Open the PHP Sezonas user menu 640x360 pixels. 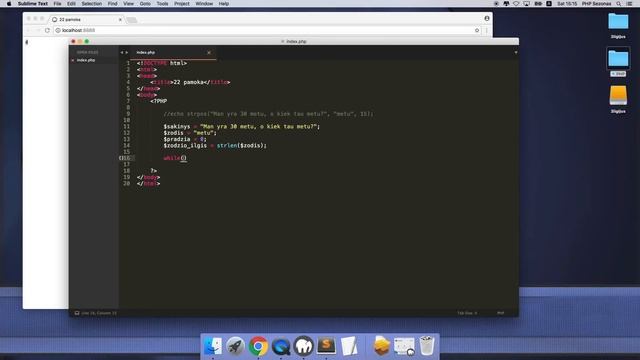596,4
